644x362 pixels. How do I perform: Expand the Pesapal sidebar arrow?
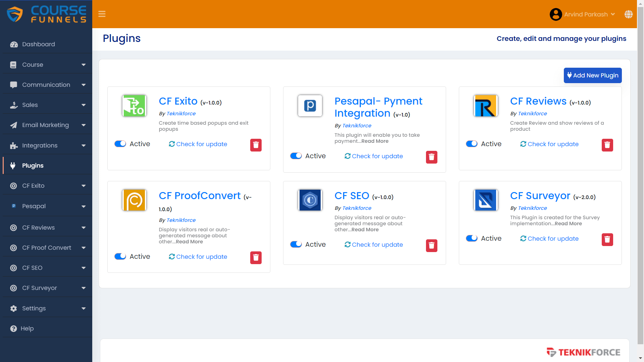tap(84, 206)
